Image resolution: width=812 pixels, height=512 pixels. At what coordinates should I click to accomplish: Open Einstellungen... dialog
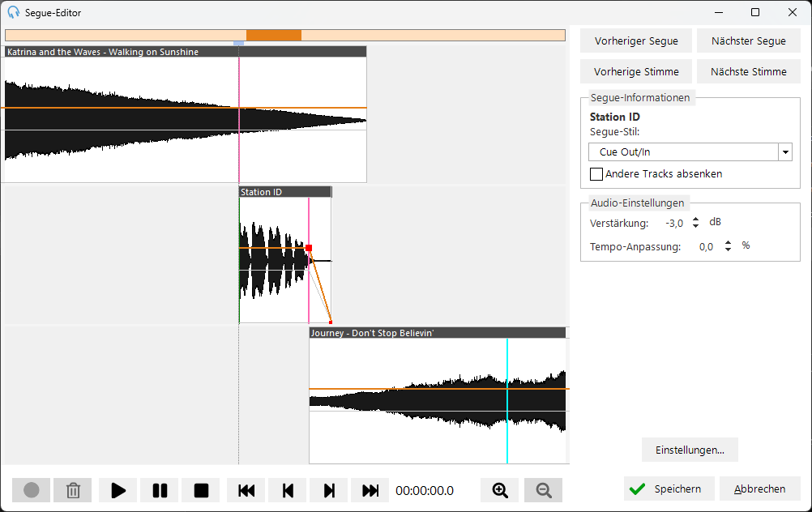pos(690,450)
